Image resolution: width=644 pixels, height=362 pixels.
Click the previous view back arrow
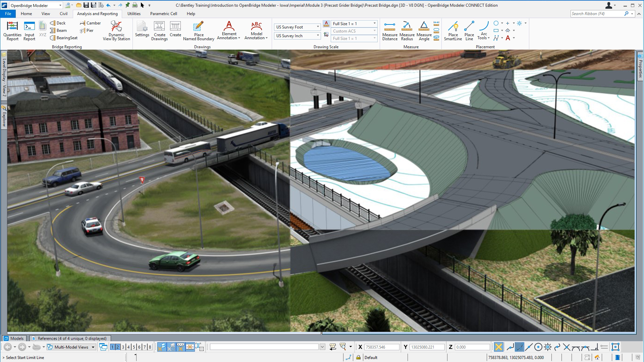[x=8, y=347]
